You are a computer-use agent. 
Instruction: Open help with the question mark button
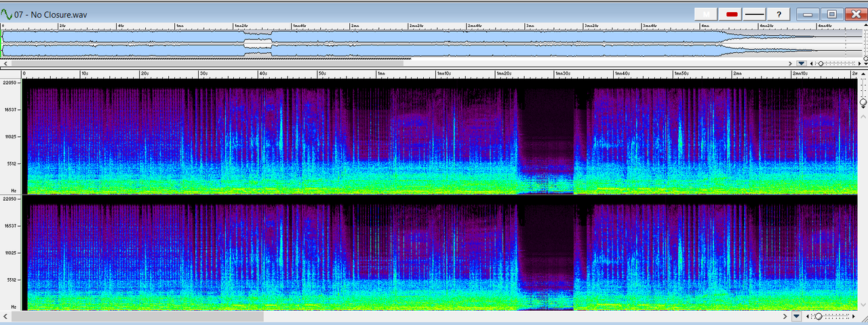(x=779, y=14)
